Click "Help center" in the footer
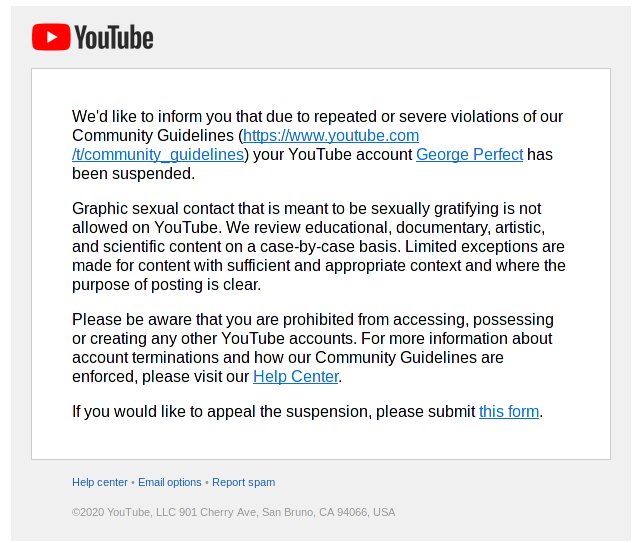This screenshot has height=543, width=639. (99, 482)
